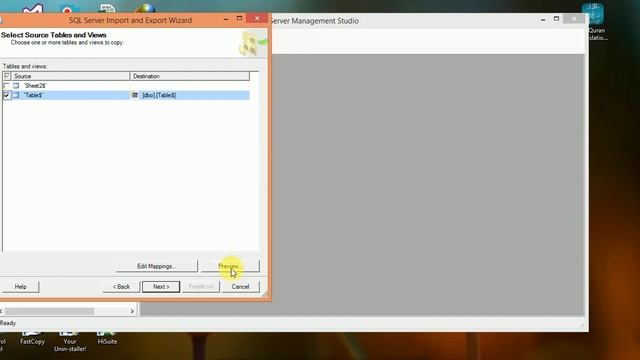Check the 'Sheet2$' source table checkbox

tap(7, 86)
